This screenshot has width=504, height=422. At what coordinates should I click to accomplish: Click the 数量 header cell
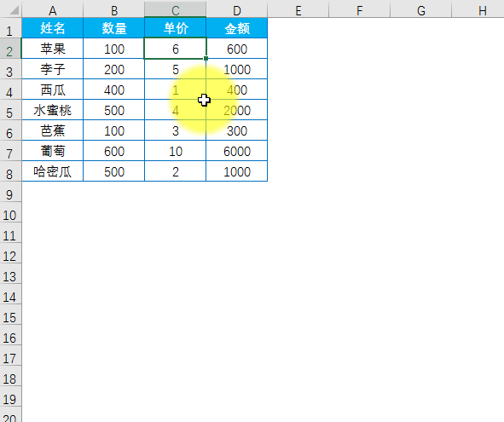[113, 28]
